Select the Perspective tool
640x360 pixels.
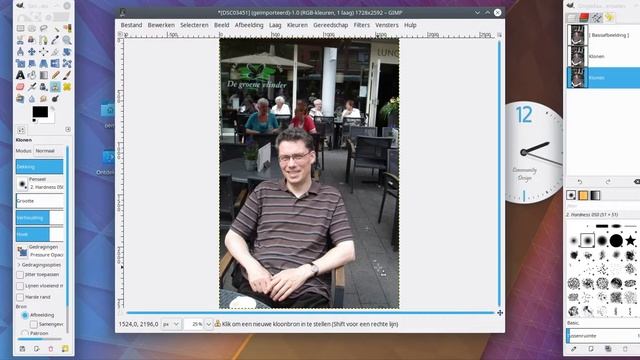click(44, 64)
